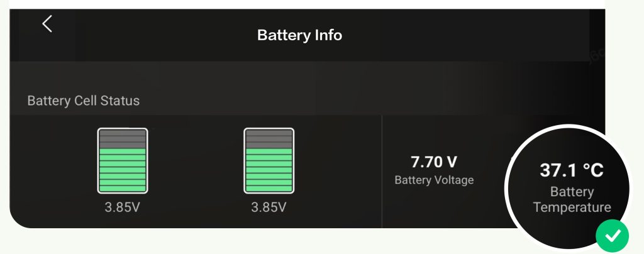The height and width of the screenshot is (254, 644).
Task: Click the Battery Cell Status heading
Action: pos(84,101)
